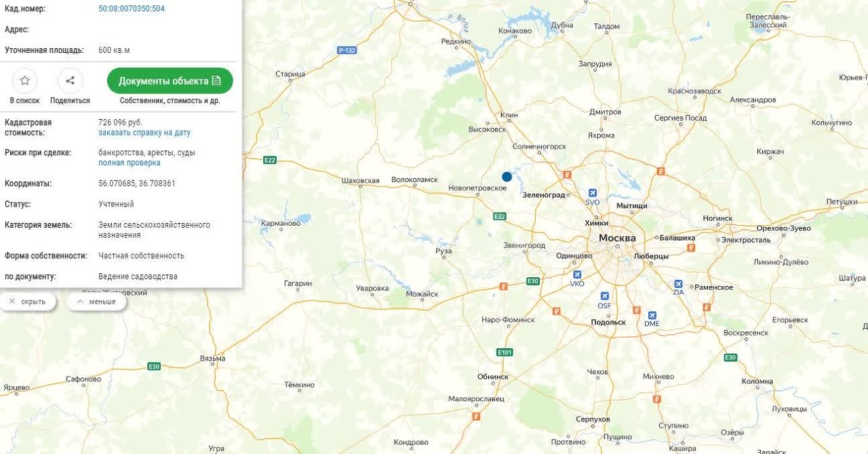Add the object to list with star icon
Image resolution: width=868 pixels, height=454 pixels.
click(25, 81)
